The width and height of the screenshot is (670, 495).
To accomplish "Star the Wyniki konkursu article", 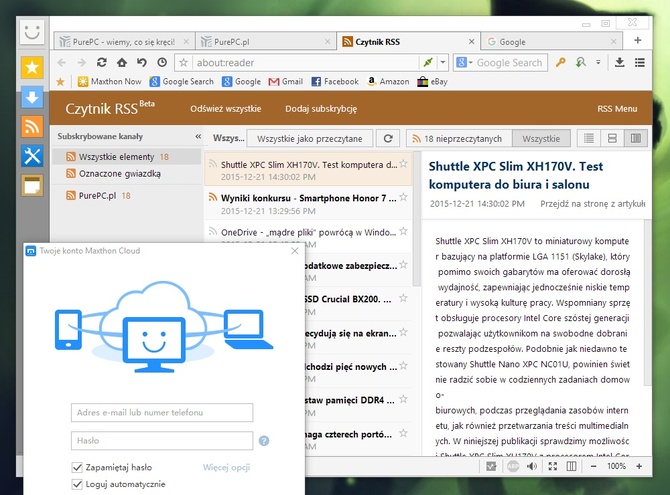I will pos(403,197).
